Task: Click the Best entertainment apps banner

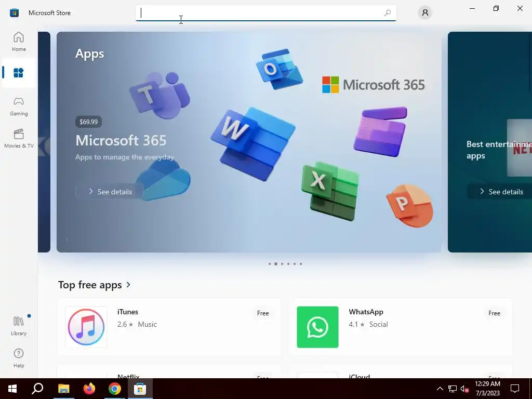Action: (490, 142)
